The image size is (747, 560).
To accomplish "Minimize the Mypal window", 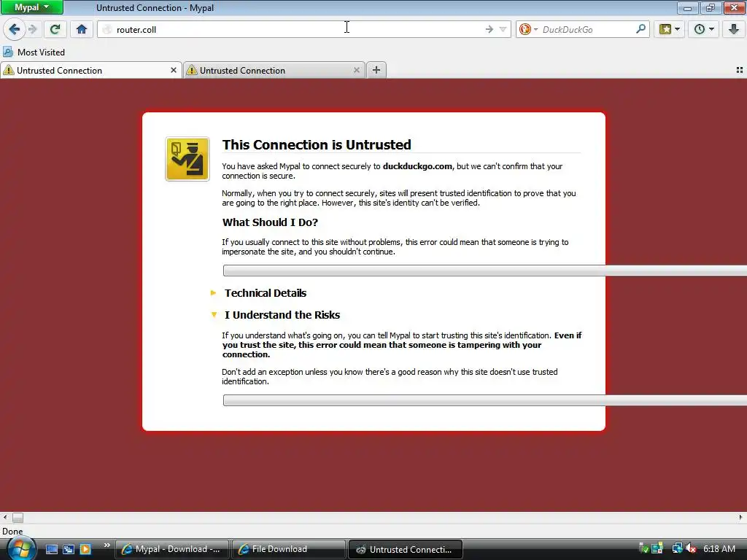I will (687, 7).
